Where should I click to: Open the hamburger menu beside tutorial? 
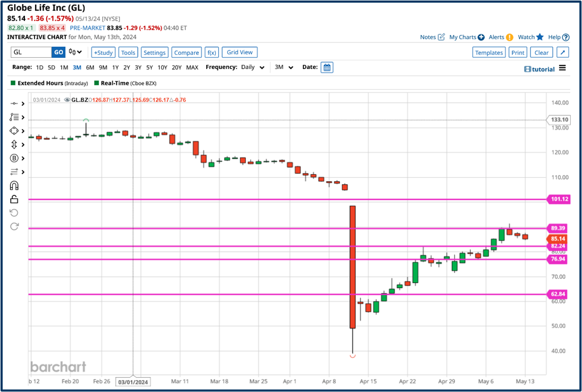pyautogui.click(x=562, y=68)
